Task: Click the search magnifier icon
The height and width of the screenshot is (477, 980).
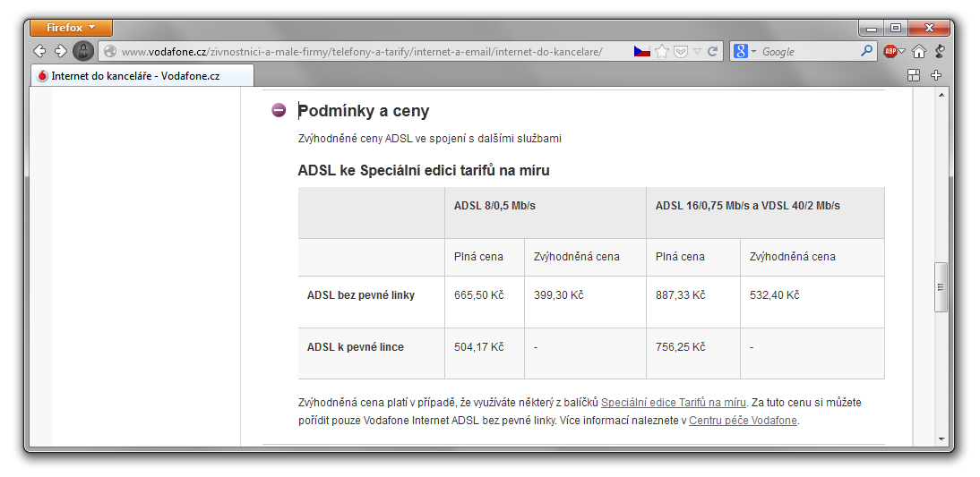Action: pyautogui.click(x=866, y=52)
